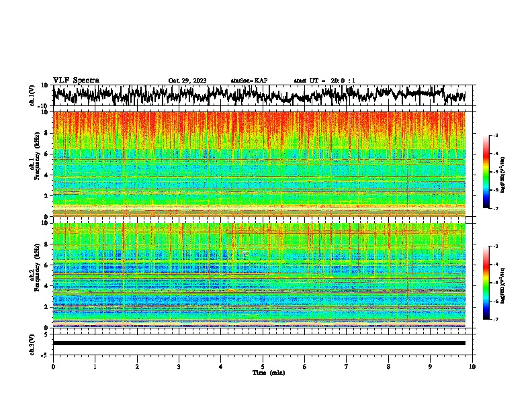Click the "ch.3(V)" axis label
The width and height of the screenshot is (532, 411).
[x=32, y=345]
